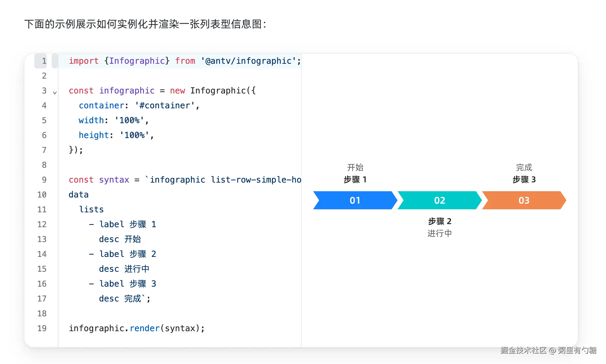Click the 步骤 1 label above step 01
The image size is (606, 364).
(x=355, y=180)
